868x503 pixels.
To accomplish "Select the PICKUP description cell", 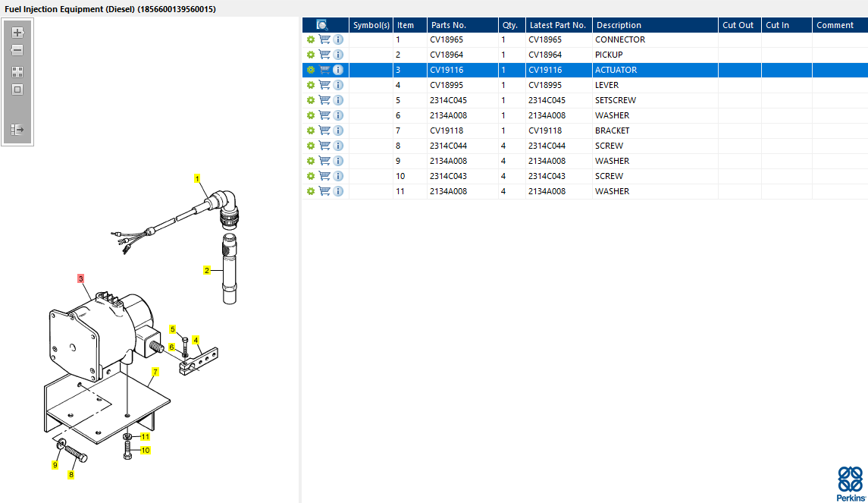I will coord(655,55).
